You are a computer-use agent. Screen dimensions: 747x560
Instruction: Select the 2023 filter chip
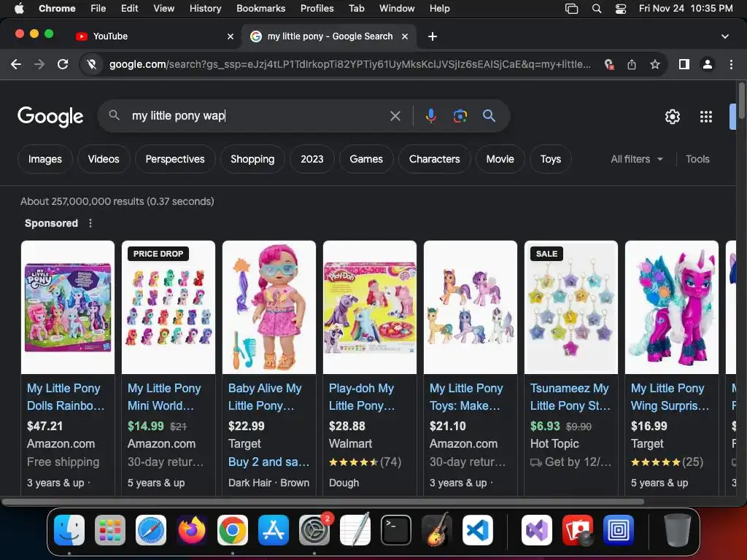[312, 159]
